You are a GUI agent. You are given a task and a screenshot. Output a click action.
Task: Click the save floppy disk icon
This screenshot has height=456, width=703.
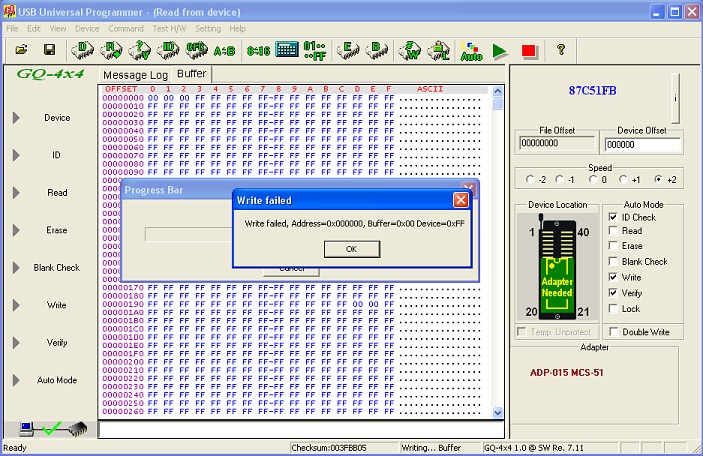pos(48,49)
